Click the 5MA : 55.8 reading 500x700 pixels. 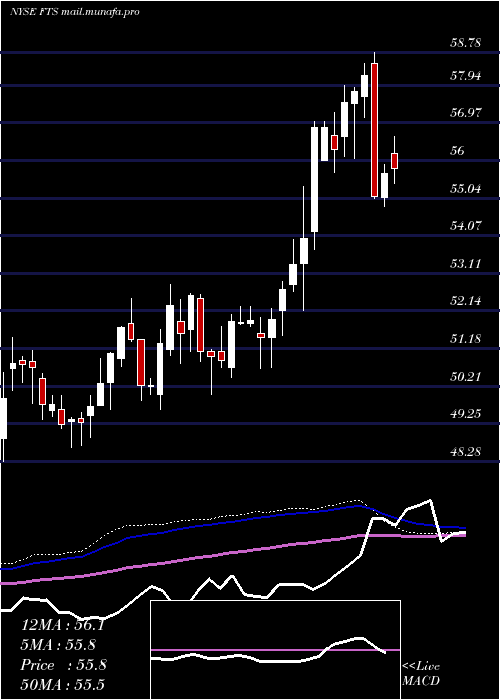(x=59, y=645)
